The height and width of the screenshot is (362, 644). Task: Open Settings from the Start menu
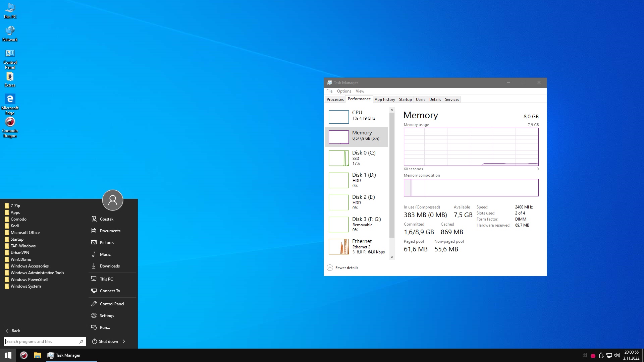[x=107, y=316]
